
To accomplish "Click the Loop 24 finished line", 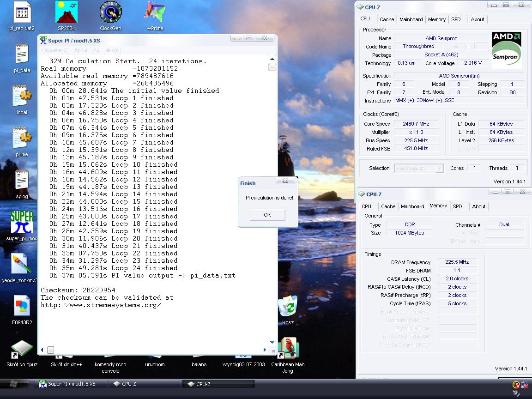I will pyautogui.click(x=113, y=268).
